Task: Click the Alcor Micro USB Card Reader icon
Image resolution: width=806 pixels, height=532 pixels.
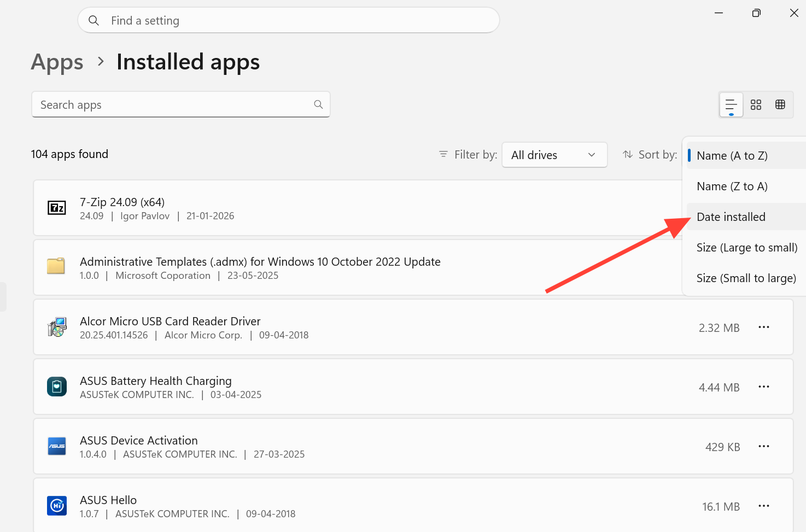Action: click(57, 327)
